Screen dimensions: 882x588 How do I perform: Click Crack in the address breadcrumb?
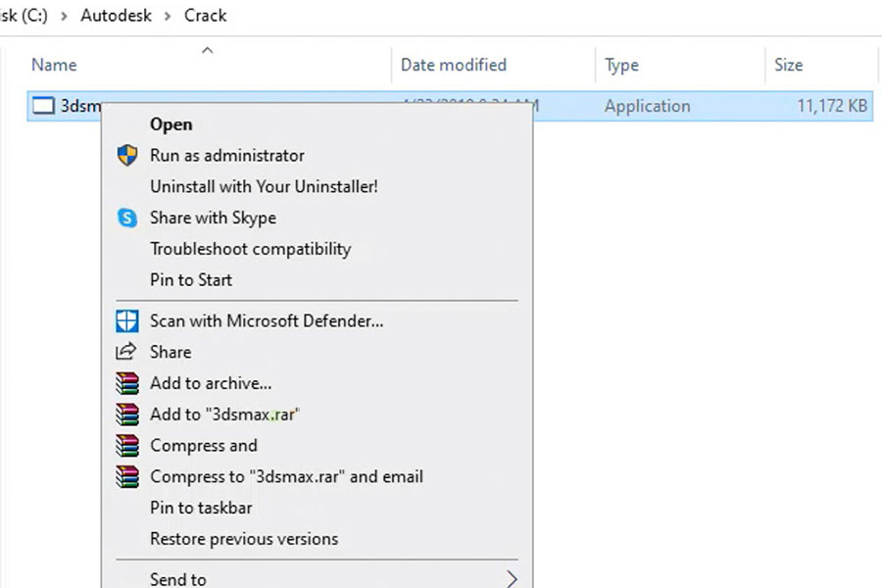[x=206, y=16]
